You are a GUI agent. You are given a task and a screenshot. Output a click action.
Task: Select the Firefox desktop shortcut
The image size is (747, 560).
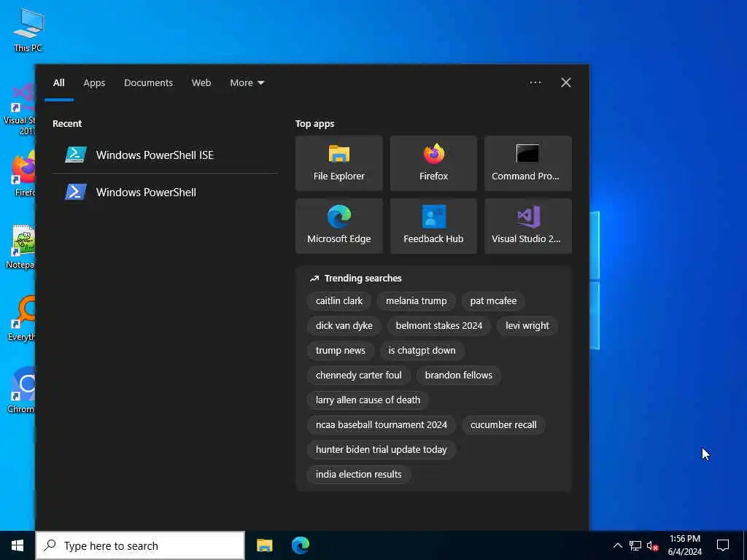(x=23, y=174)
